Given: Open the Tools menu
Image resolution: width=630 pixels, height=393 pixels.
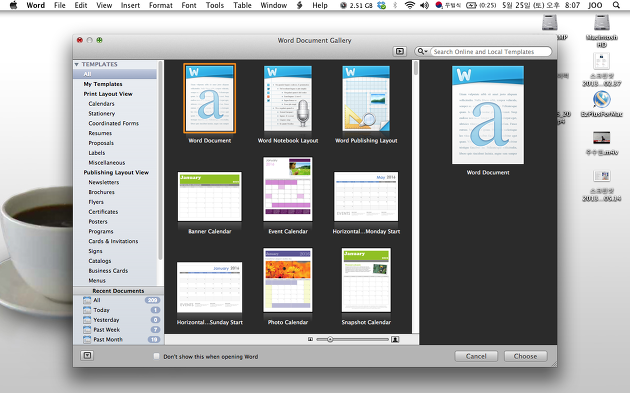Looking at the screenshot, I should [x=215, y=5].
